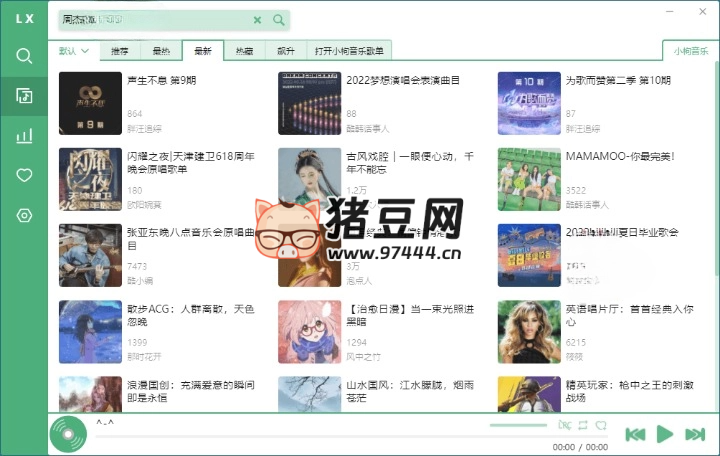Open the 声生不息 第9期 cover thumbnail
The height and width of the screenshot is (456, 720).
tap(90, 103)
